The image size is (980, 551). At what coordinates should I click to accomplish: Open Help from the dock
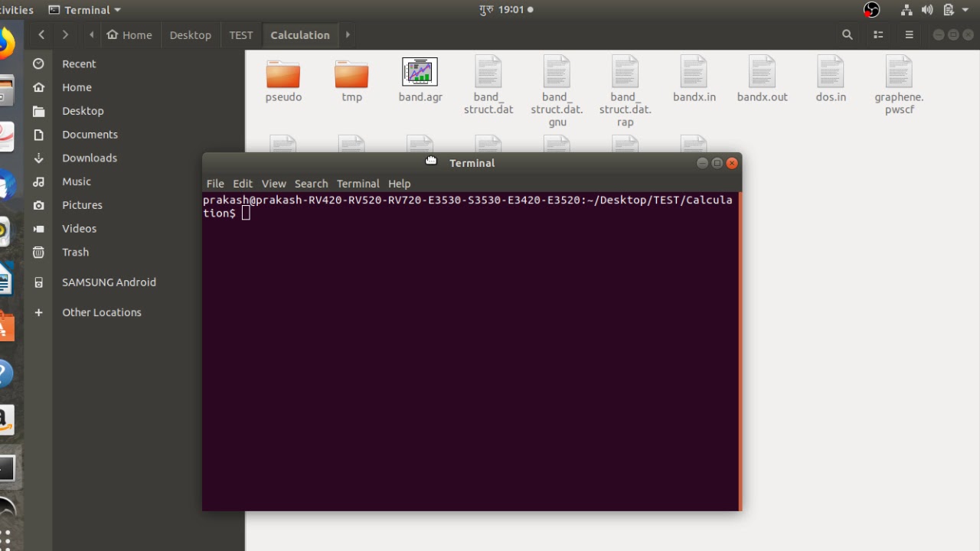6,373
